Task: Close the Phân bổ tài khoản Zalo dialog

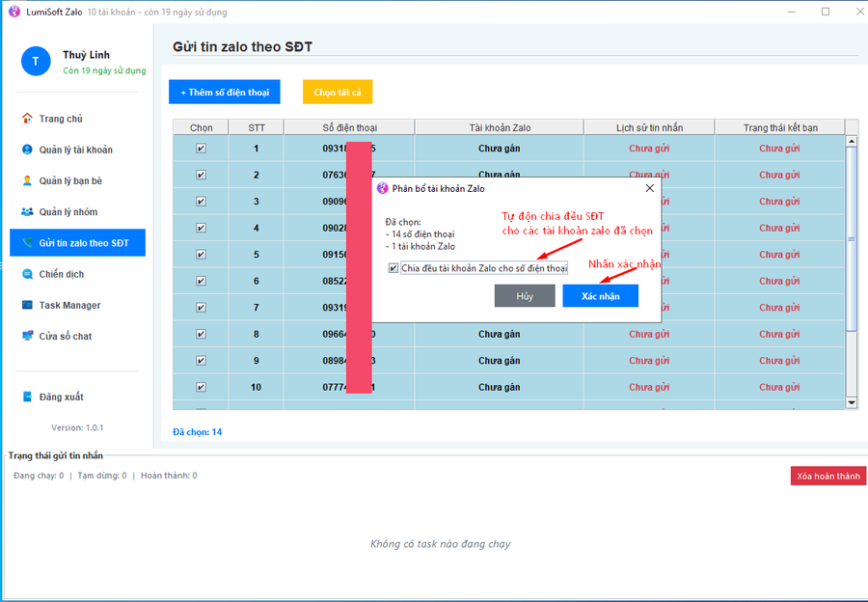Action: coord(649,188)
